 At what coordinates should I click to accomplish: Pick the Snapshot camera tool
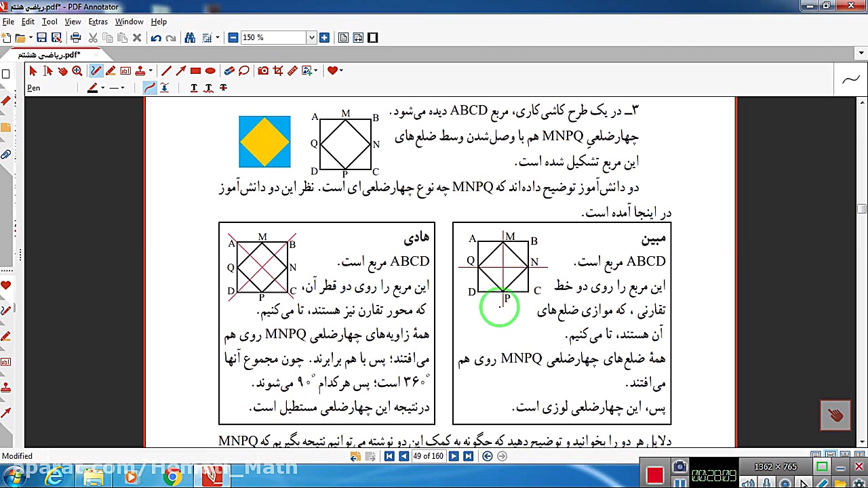point(263,70)
